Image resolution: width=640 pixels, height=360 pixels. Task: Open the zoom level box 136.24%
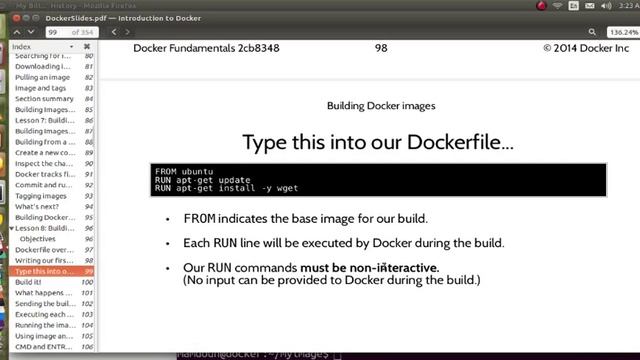624,32
